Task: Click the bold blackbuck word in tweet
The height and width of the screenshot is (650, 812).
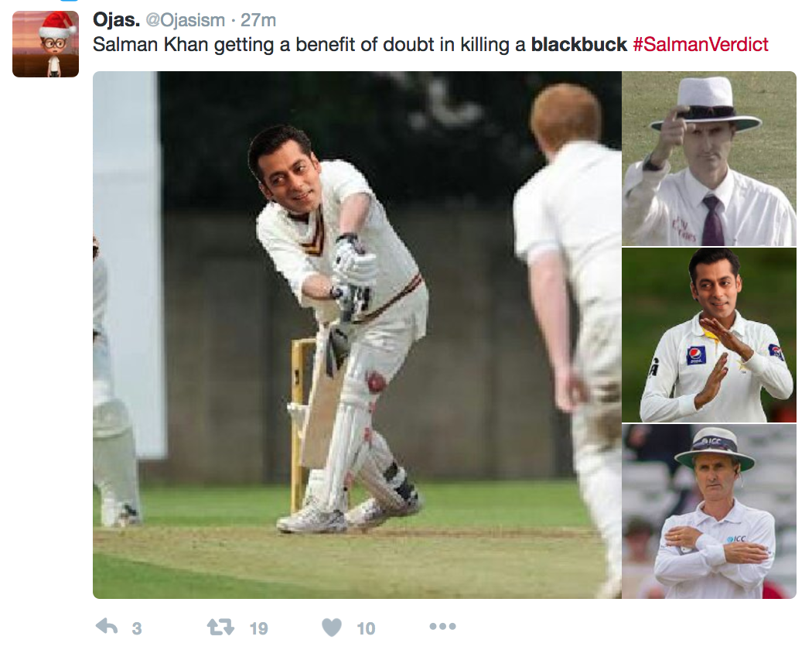Action: (579, 45)
